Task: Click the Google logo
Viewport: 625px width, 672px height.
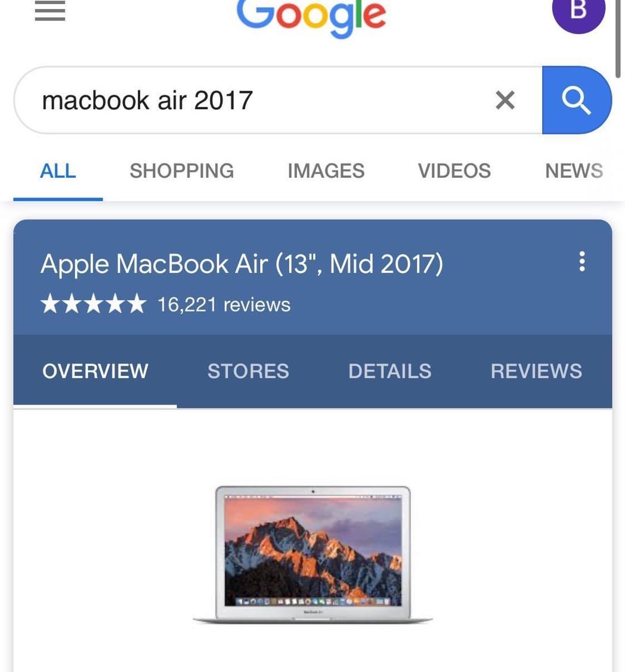Action: pyautogui.click(x=311, y=17)
